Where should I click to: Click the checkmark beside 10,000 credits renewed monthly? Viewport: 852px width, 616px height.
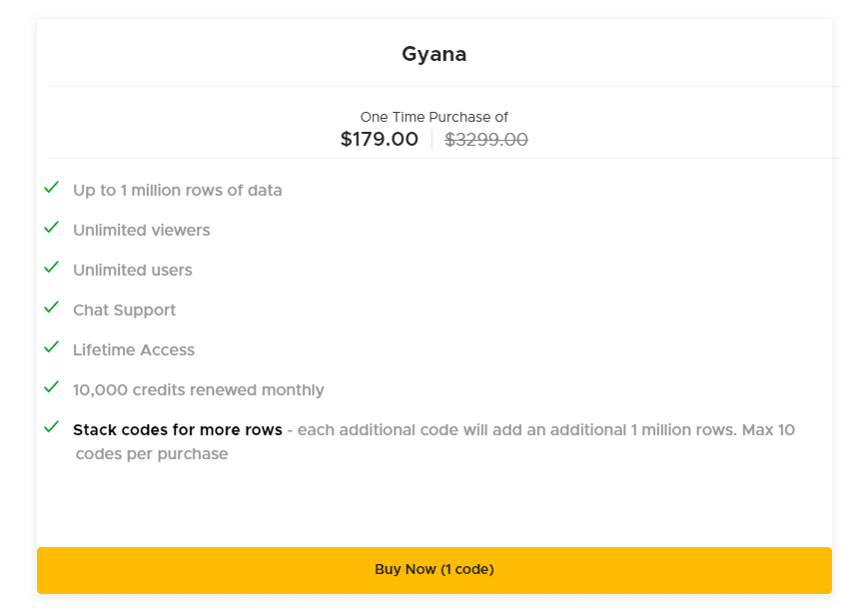click(50, 389)
